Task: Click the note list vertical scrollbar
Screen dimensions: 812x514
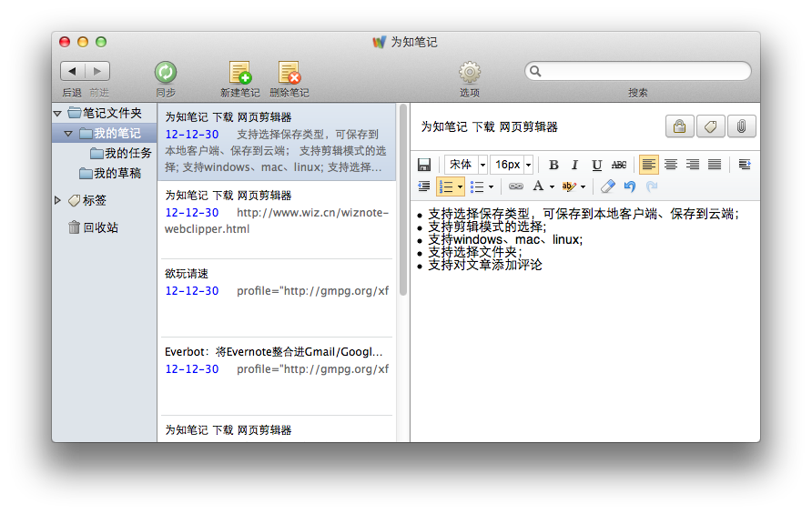Action: click(403, 200)
